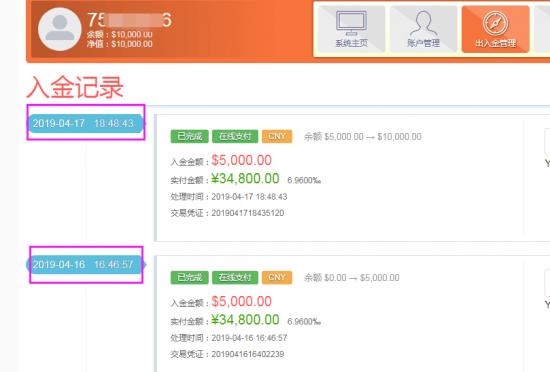
Task: Open the 系统主页 navigation tile
Action: [x=351, y=29]
